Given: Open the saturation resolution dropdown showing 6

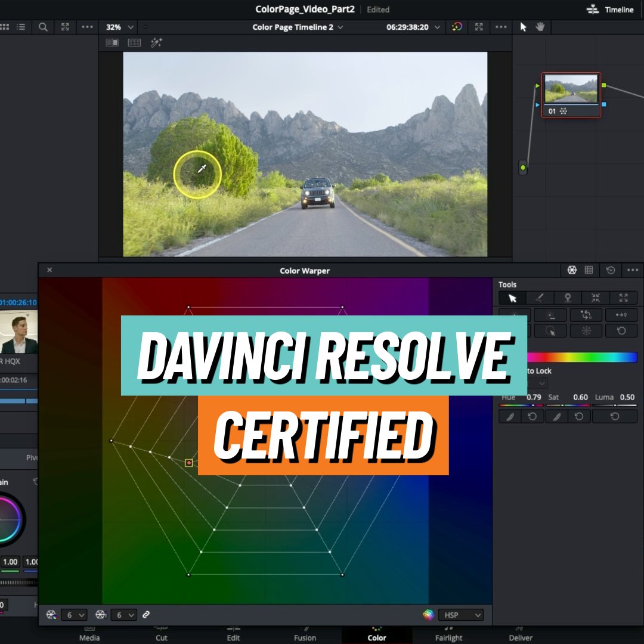Looking at the screenshot, I should [123, 615].
